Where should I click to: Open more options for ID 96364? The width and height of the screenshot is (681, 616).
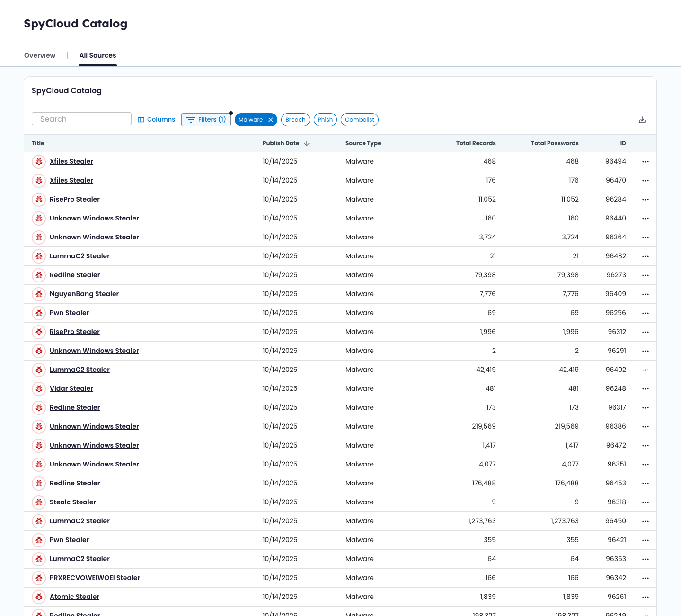tap(646, 238)
